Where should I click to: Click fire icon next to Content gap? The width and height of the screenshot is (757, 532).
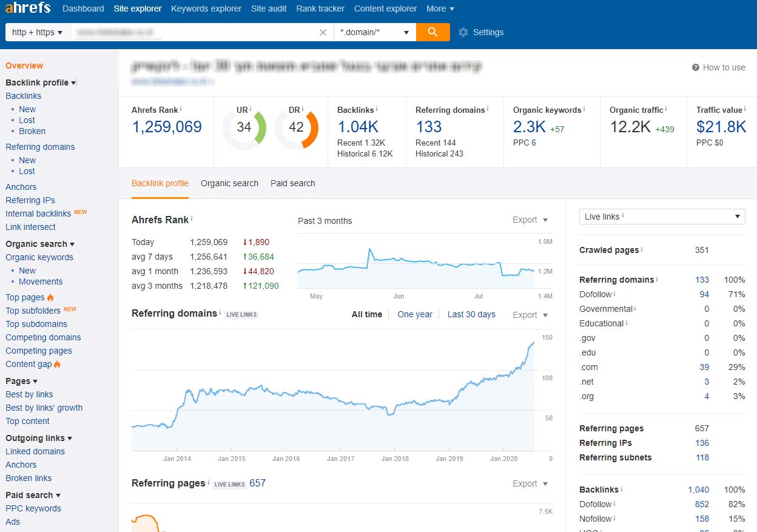57,364
